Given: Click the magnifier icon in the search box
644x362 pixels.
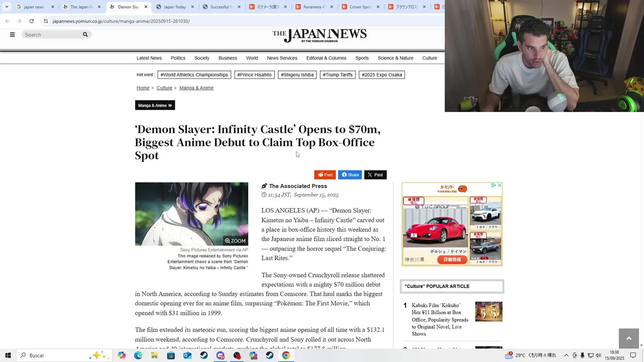Looking at the screenshot, I should [85, 35].
